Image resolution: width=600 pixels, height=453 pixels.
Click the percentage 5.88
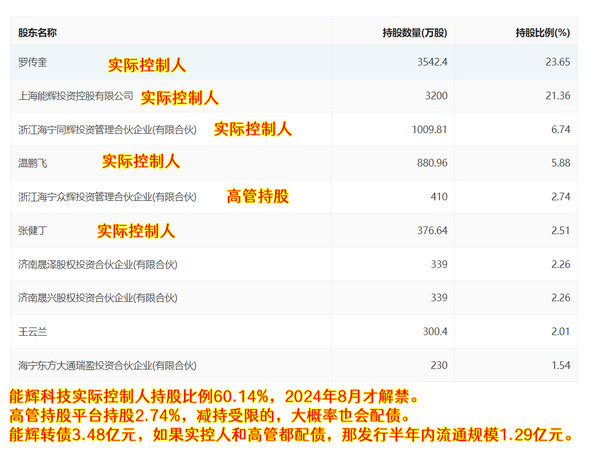(561, 163)
